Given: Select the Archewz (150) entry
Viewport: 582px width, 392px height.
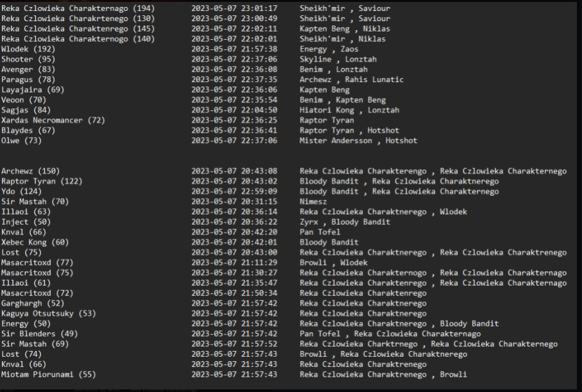Looking at the screenshot, I should (30, 171).
